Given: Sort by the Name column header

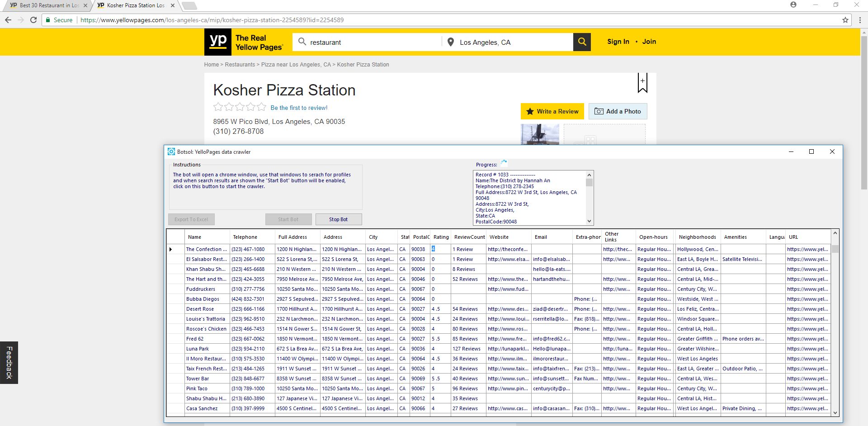Looking at the screenshot, I should pyautogui.click(x=207, y=237).
